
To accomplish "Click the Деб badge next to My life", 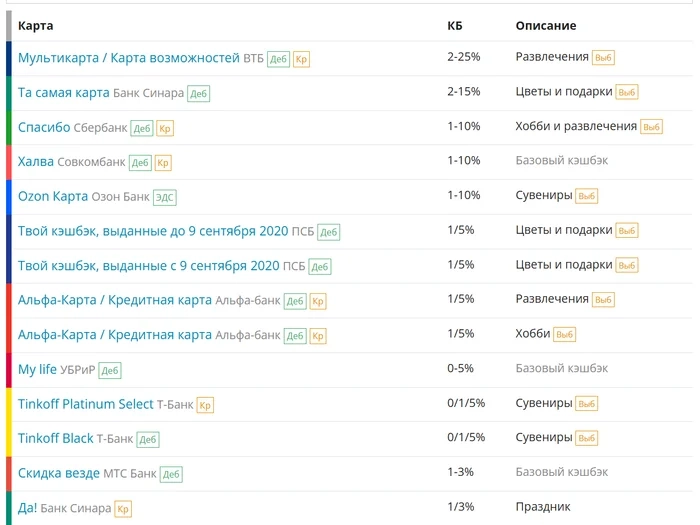I will (109, 371).
